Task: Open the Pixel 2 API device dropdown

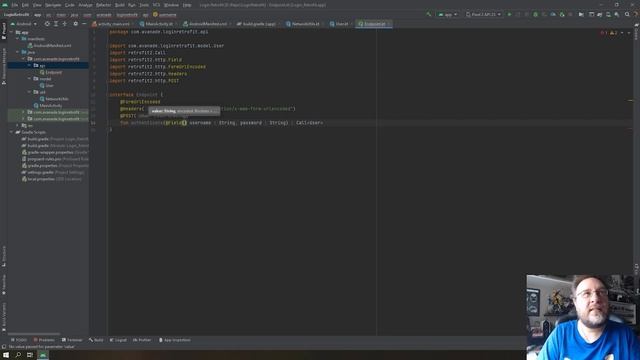Action: (x=483, y=15)
